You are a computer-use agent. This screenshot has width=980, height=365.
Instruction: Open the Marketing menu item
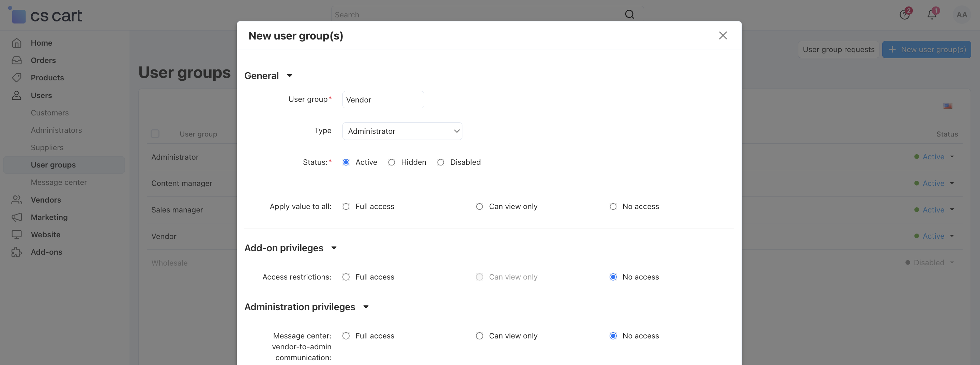pyautogui.click(x=49, y=217)
